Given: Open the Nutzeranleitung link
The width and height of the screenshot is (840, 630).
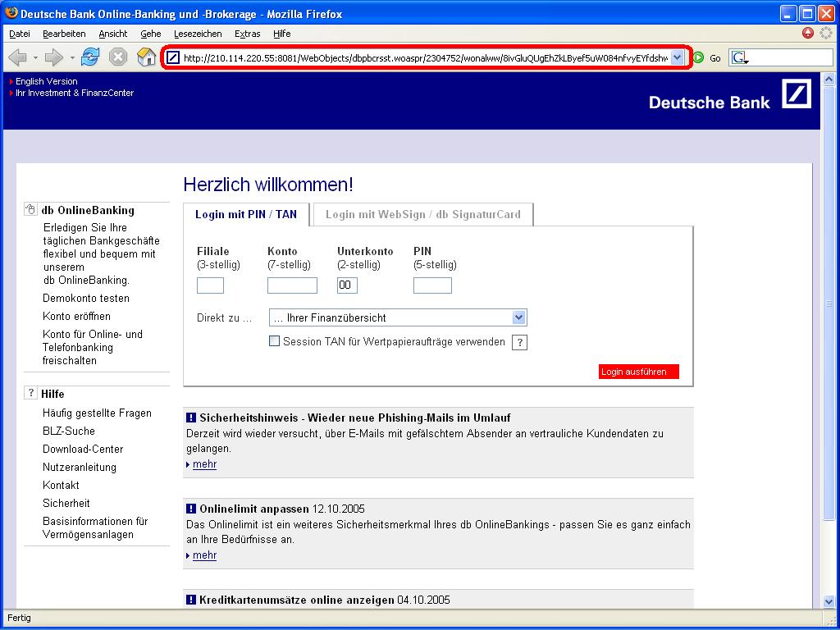Looking at the screenshot, I should (x=80, y=467).
